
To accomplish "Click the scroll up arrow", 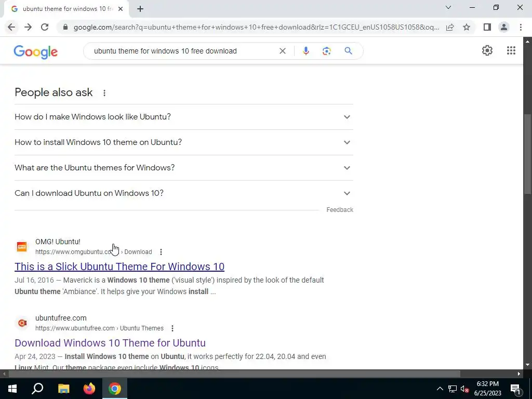I will click(527, 42).
